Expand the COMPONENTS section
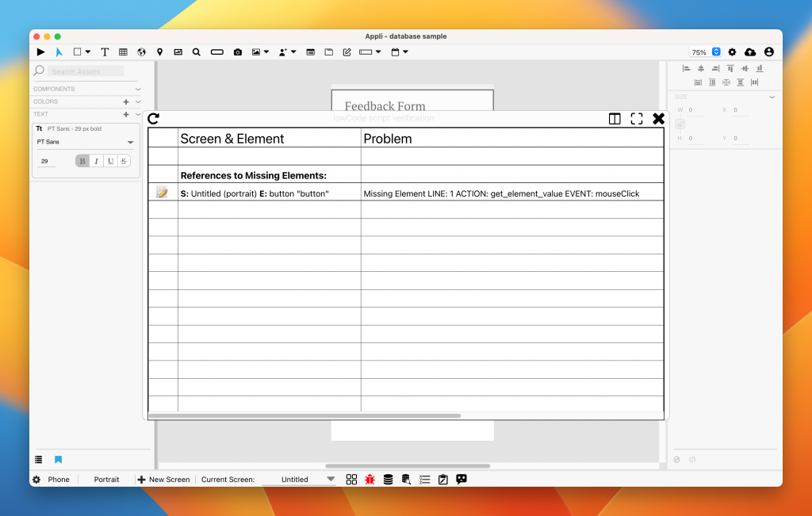Image resolution: width=812 pixels, height=516 pixels. click(138, 89)
